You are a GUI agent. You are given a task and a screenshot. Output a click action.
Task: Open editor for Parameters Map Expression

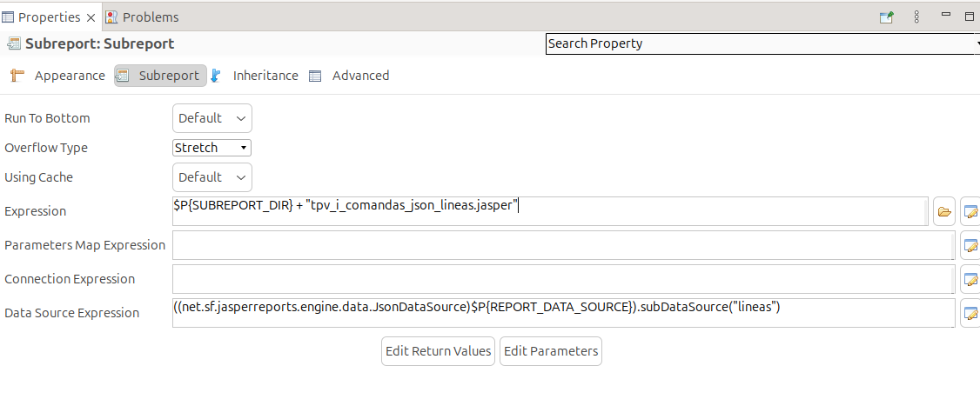tap(970, 245)
